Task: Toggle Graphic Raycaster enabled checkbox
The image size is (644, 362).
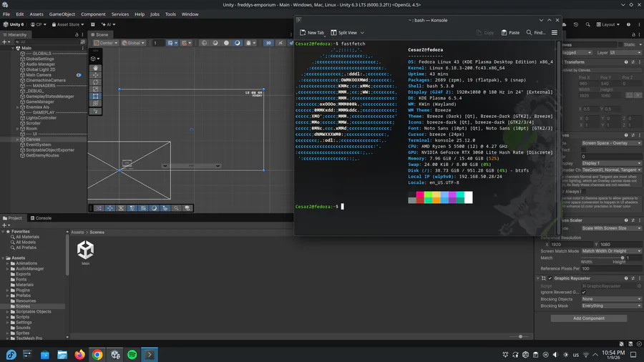Action: tap(550, 278)
